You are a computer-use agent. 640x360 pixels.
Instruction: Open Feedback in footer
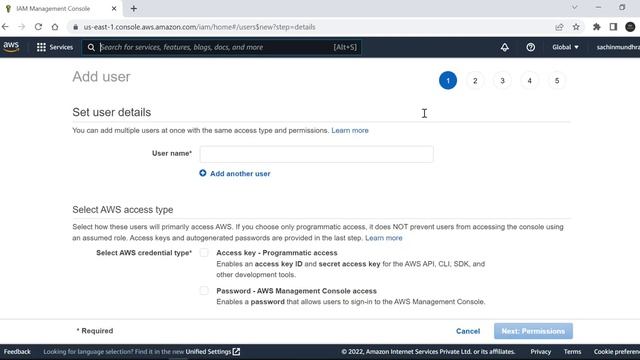(17, 351)
